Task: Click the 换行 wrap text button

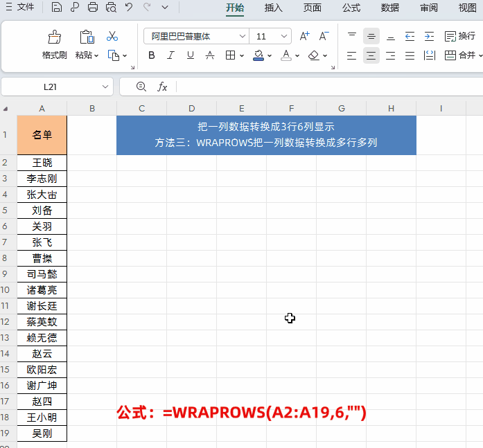Action: tap(459, 36)
